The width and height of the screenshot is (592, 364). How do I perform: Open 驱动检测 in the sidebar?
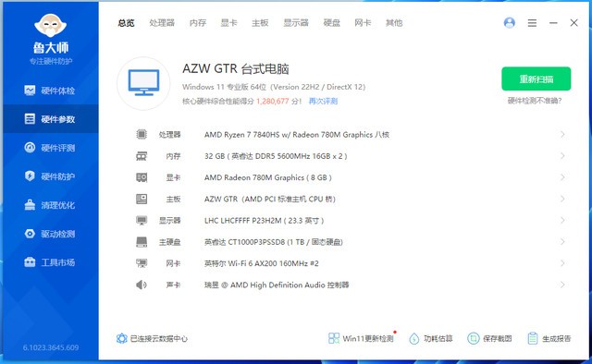pyautogui.click(x=51, y=234)
